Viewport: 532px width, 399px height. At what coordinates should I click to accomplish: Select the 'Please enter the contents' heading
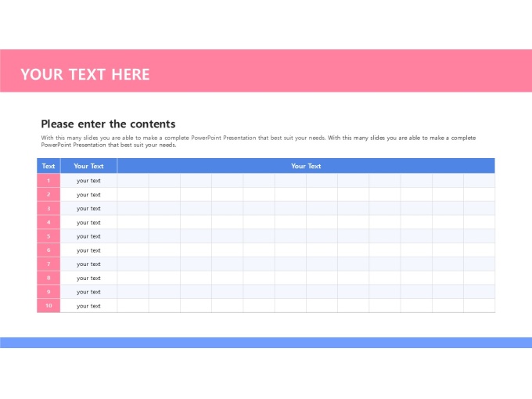tap(108, 124)
